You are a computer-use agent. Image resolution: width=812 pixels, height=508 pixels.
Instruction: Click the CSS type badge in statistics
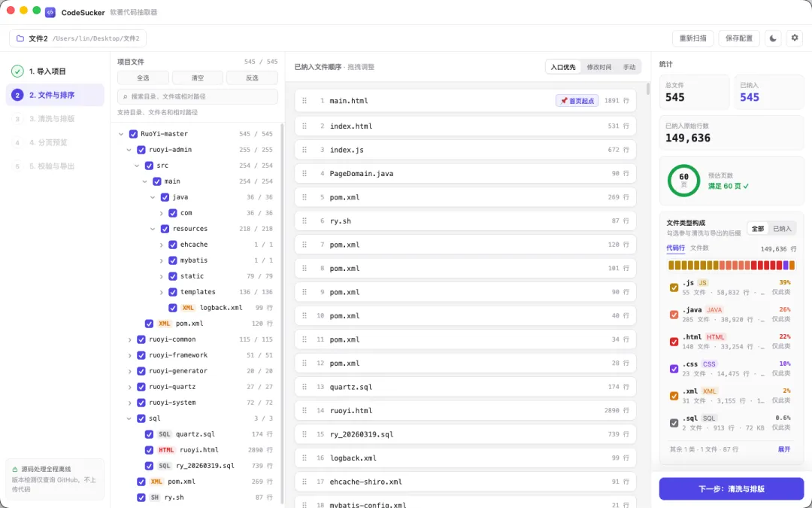point(709,364)
